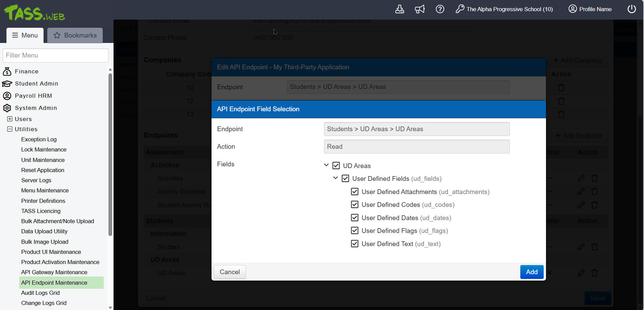Collapse the User Defined Fields node
This screenshot has width=644, height=310.
336,178
